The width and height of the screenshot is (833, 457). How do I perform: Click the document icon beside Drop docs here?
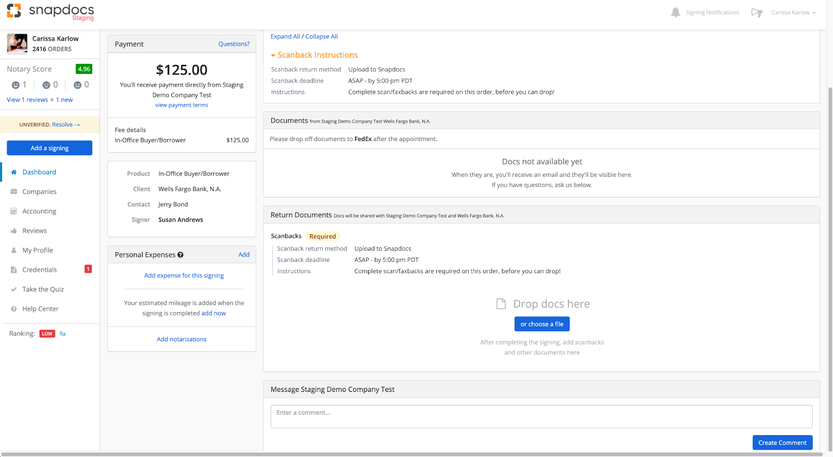pyautogui.click(x=500, y=304)
